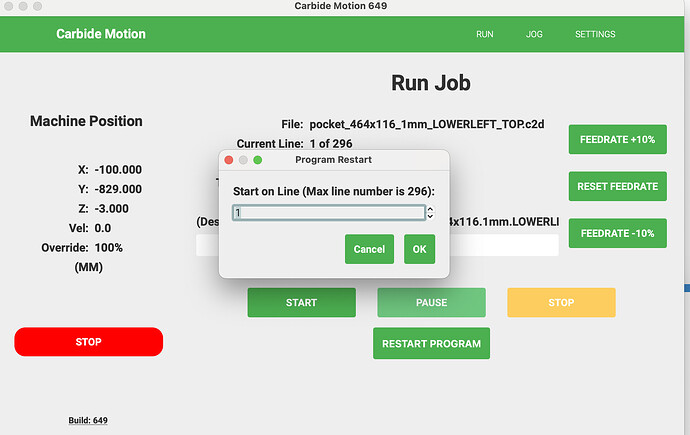Screen dimensions: 690x435
Task: Focus the Start on Line input field
Action: tap(328, 212)
